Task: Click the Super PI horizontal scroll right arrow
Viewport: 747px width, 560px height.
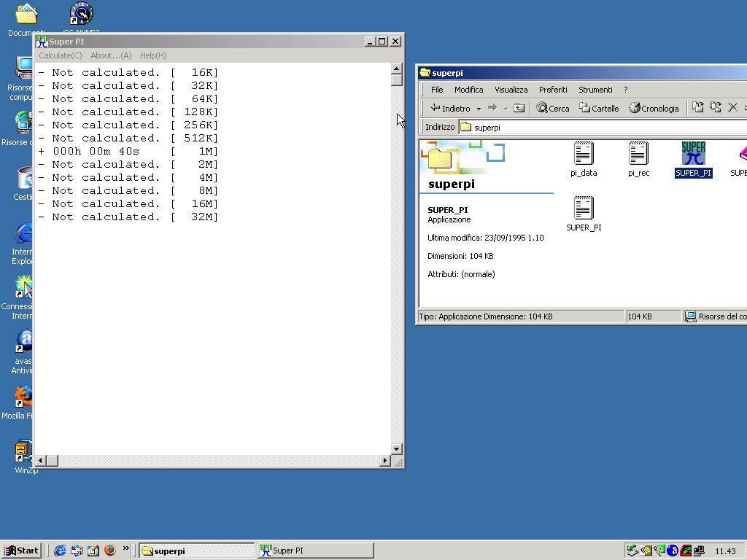Action: (x=385, y=460)
